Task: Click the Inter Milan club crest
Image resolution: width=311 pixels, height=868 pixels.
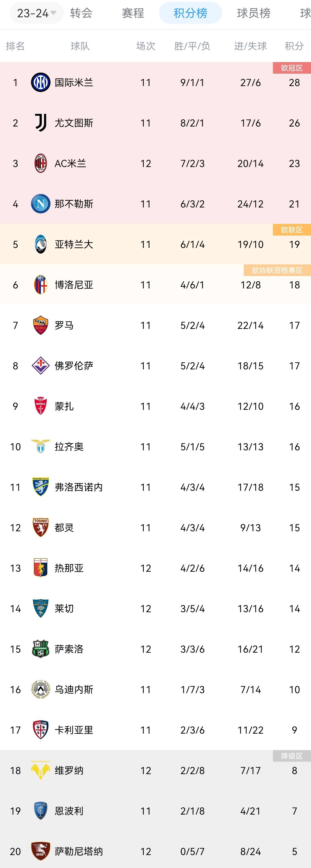Action: (40, 83)
